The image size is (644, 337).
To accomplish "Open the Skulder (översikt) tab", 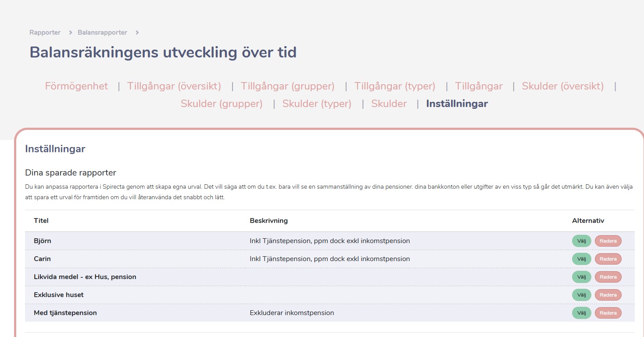I will pyautogui.click(x=562, y=86).
